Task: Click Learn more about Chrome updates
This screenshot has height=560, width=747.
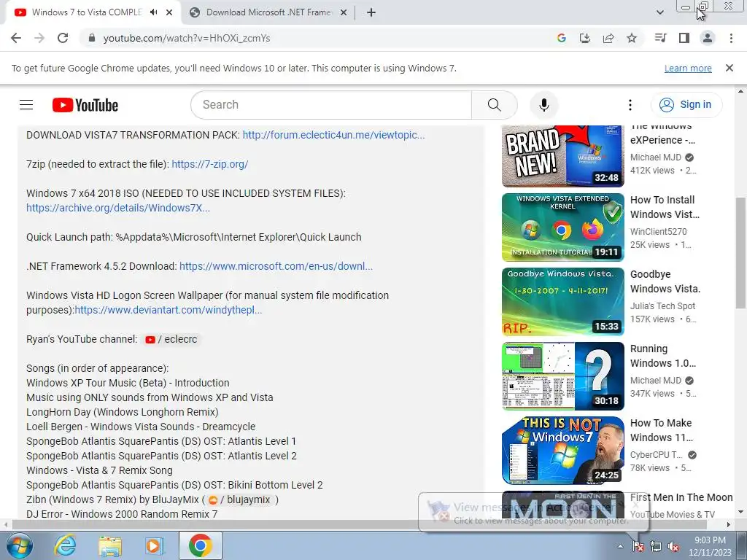Action: 688,68
